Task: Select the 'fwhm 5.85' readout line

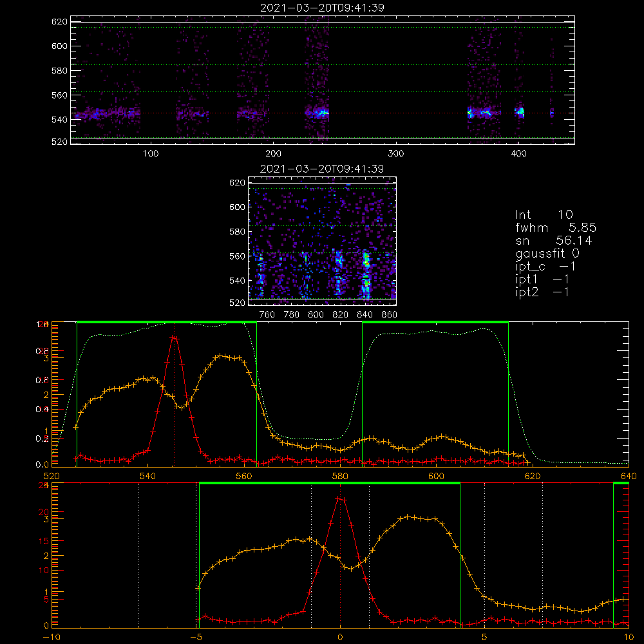Action: [x=556, y=227]
